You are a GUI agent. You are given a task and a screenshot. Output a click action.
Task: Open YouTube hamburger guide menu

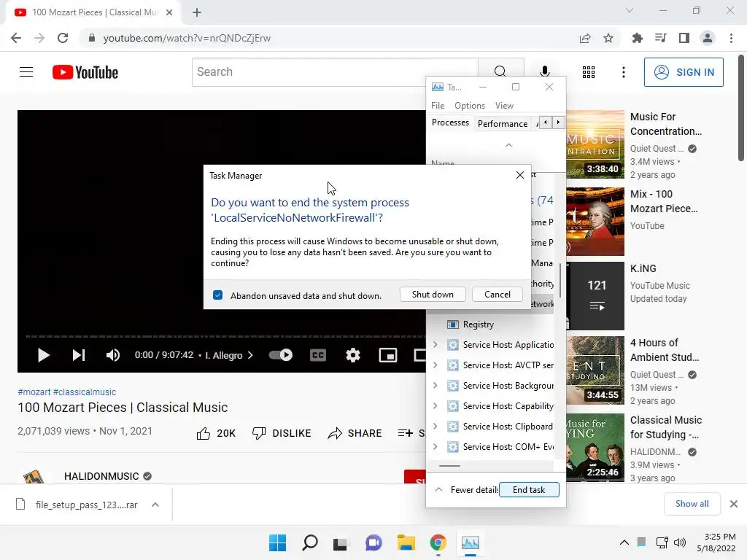click(x=26, y=72)
